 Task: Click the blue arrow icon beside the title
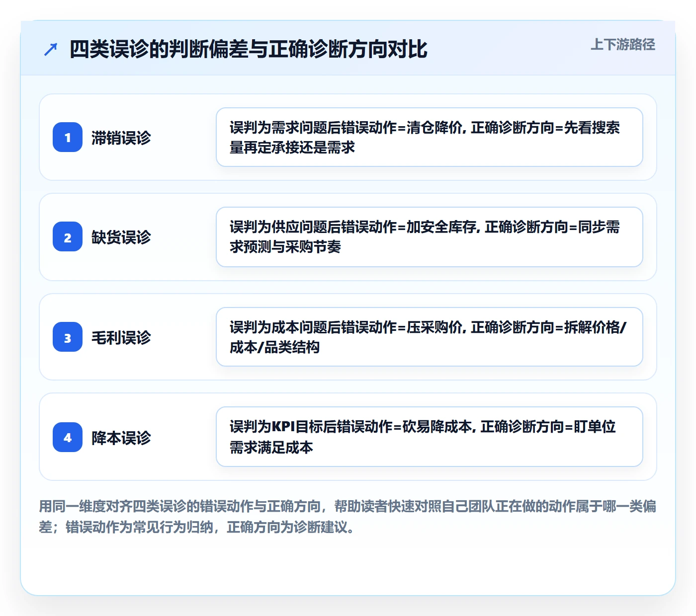click(x=51, y=49)
